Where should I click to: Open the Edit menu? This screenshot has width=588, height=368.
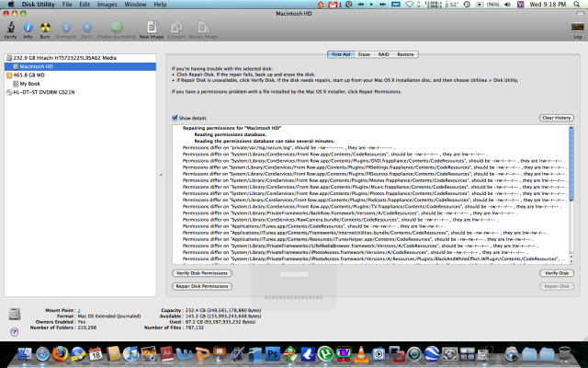85,5
